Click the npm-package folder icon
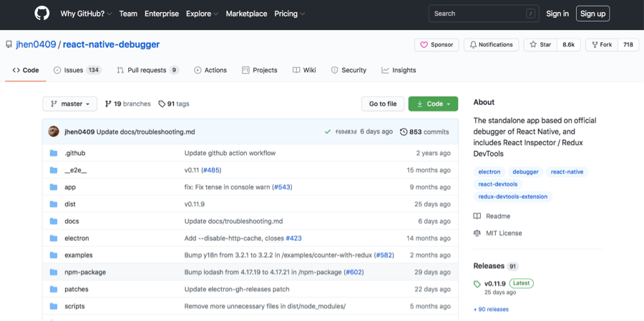 pos(54,272)
